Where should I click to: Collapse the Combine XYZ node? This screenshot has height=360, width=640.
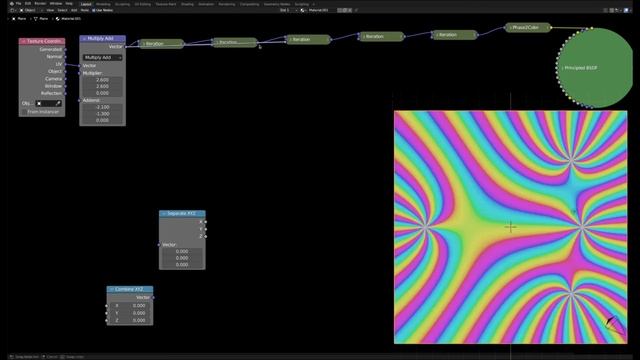point(111,289)
